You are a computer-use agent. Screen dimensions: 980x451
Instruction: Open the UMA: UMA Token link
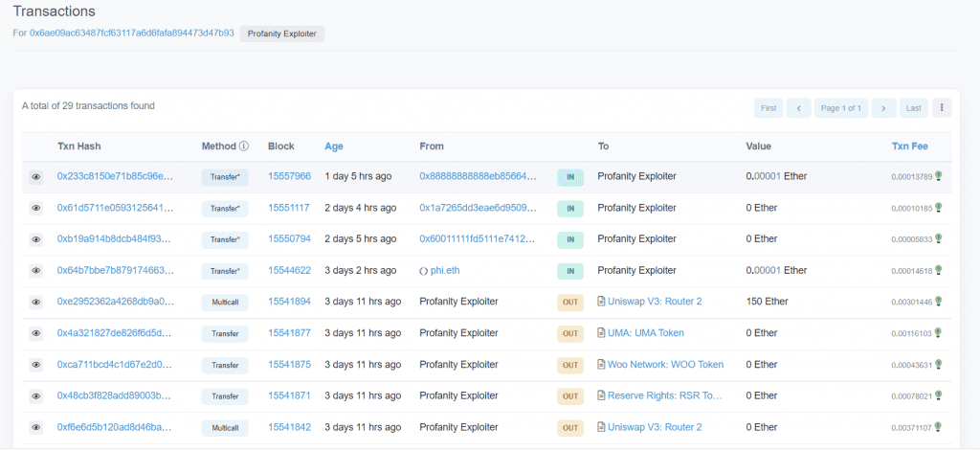(x=646, y=333)
